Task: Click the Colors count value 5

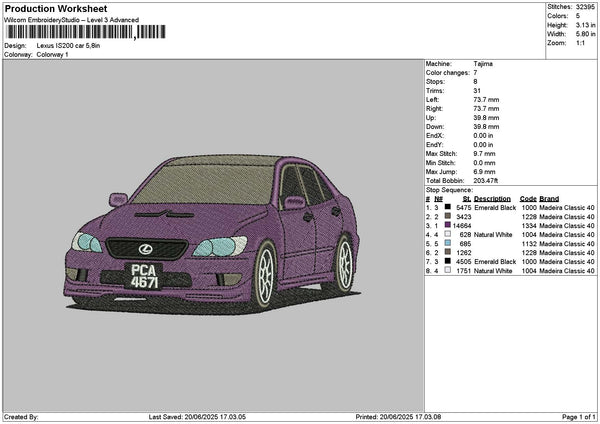Action: (578, 16)
